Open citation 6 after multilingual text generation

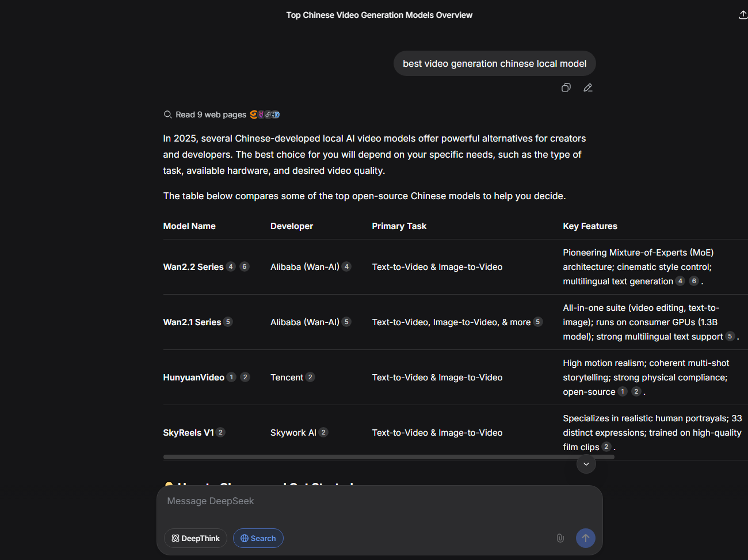(x=694, y=281)
